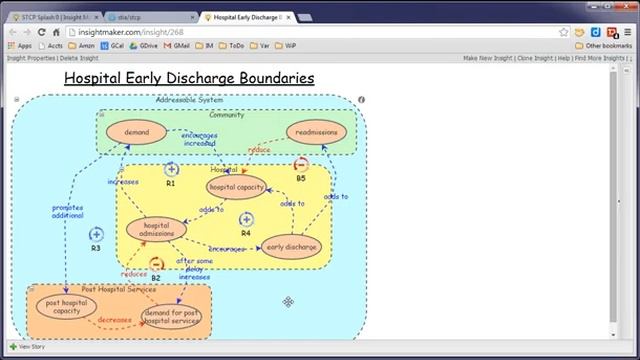Select the demand node
Image resolution: width=640 pixels, height=360 pixels.
pyautogui.click(x=137, y=132)
